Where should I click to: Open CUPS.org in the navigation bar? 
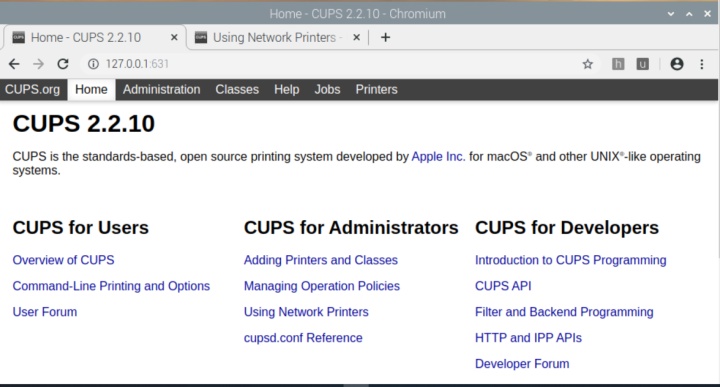coord(33,90)
